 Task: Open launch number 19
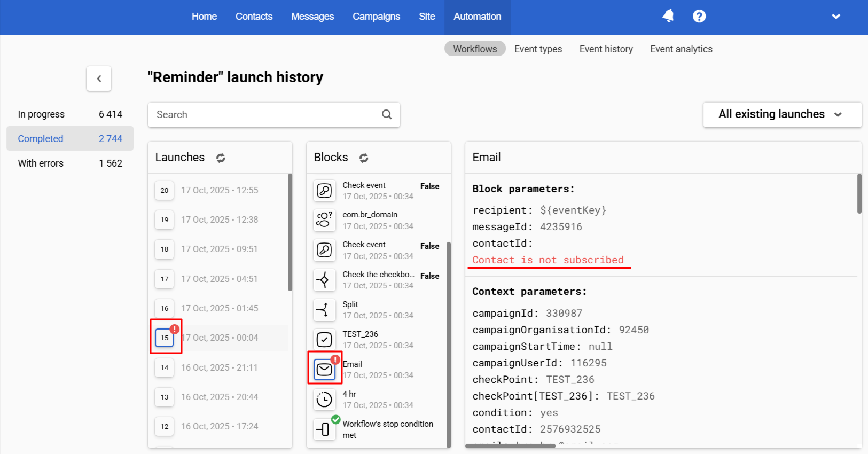165,220
